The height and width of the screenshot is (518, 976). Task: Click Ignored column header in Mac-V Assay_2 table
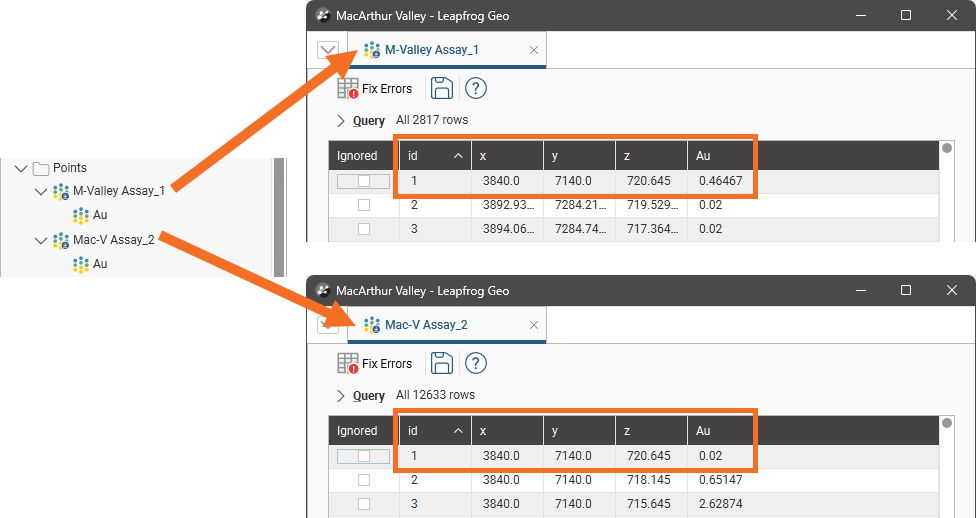364,431
